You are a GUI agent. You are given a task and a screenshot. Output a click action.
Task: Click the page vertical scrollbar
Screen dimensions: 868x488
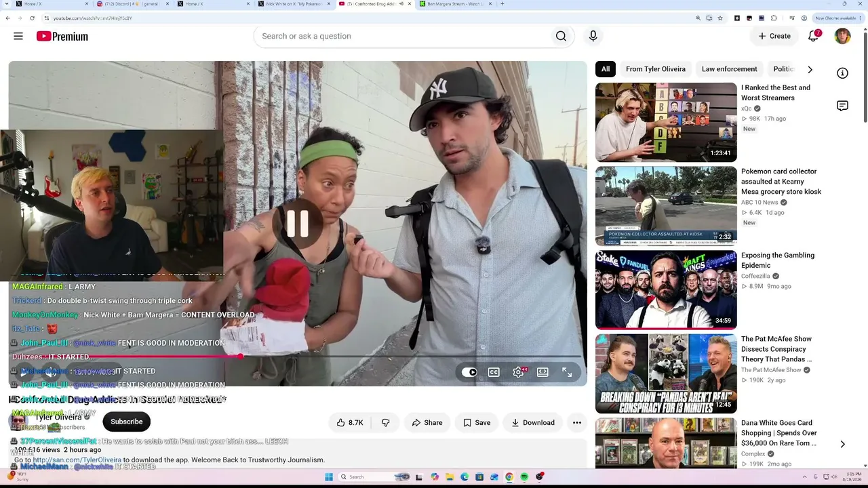(x=865, y=77)
